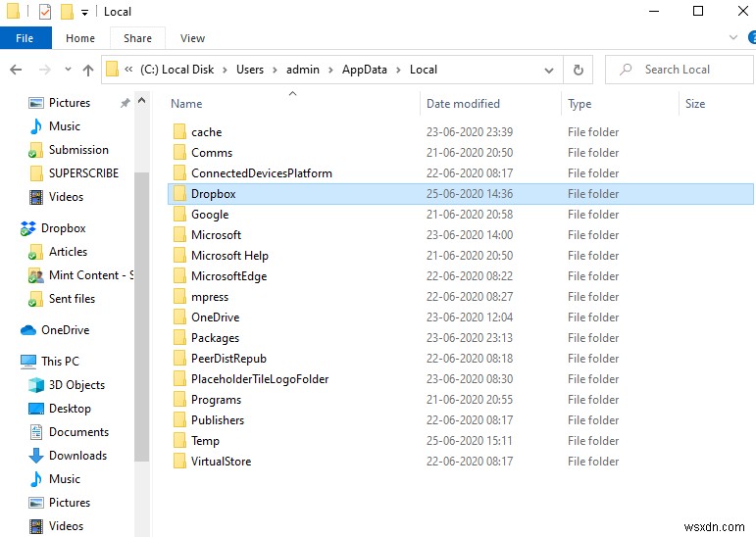Open Dropbox in the navigation pane

[63, 228]
